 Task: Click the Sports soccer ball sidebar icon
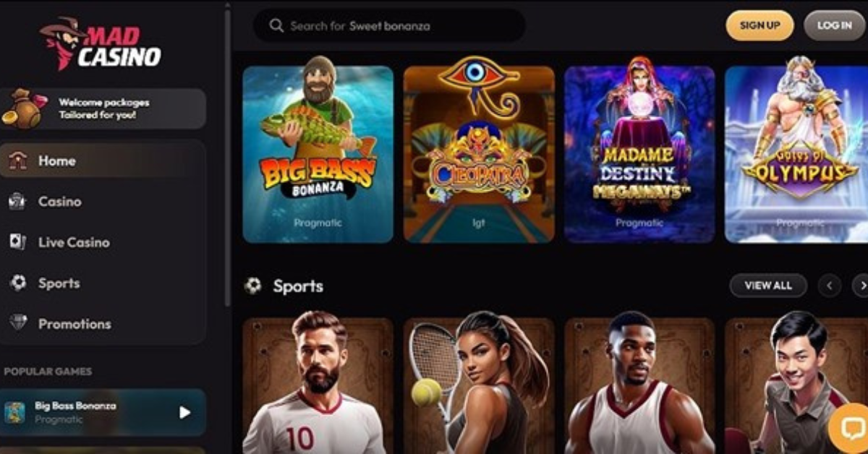tap(18, 283)
